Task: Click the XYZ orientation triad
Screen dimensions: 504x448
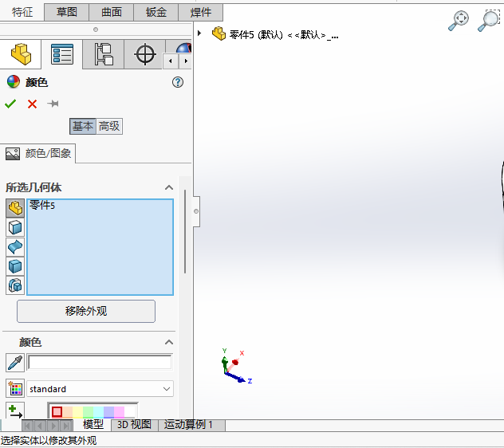Action: [x=236, y=367]
